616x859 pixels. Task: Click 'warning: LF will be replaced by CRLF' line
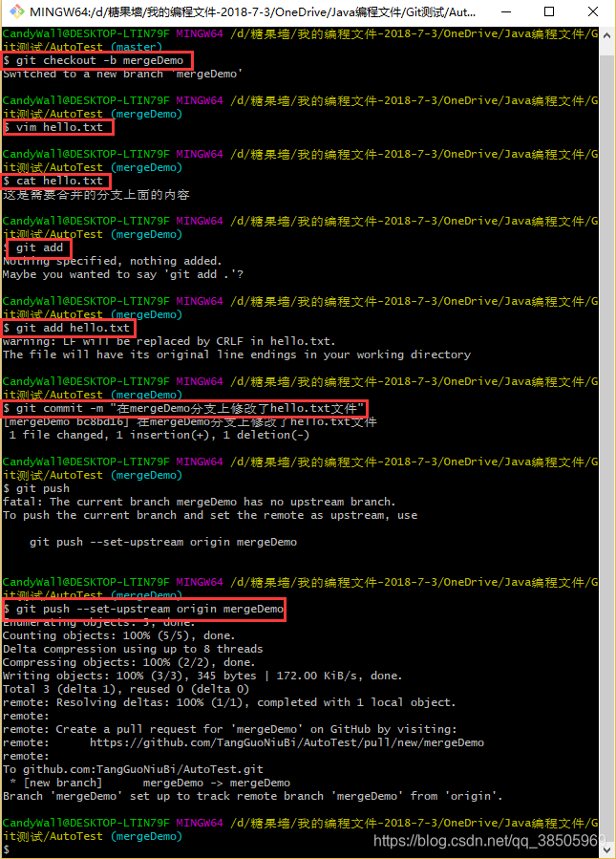pyautogui.click(x=169, y=341)
